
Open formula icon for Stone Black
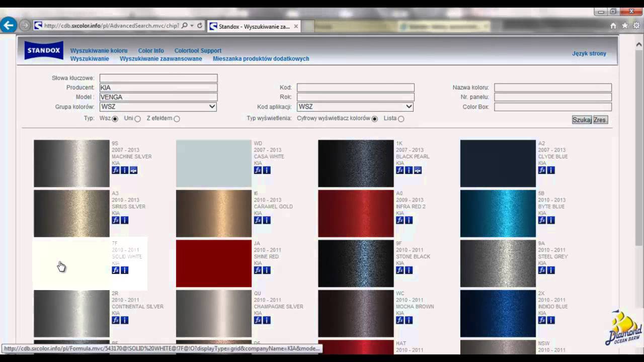click(x=399, y=270)
